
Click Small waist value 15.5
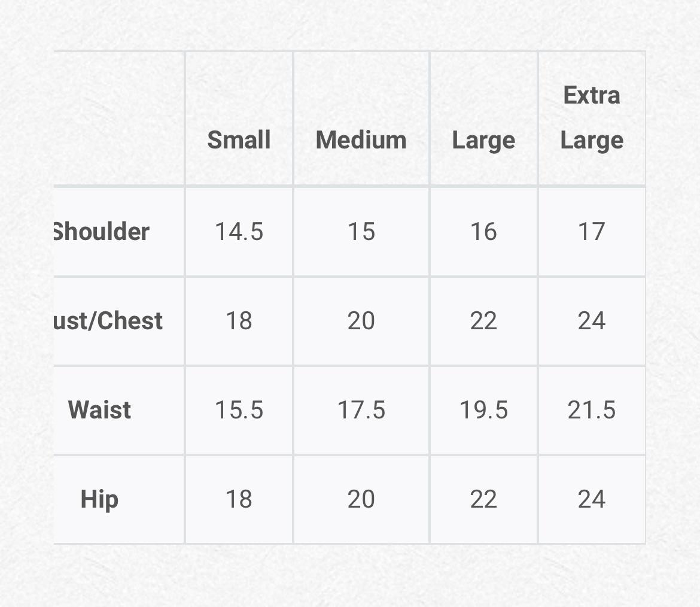239,410
